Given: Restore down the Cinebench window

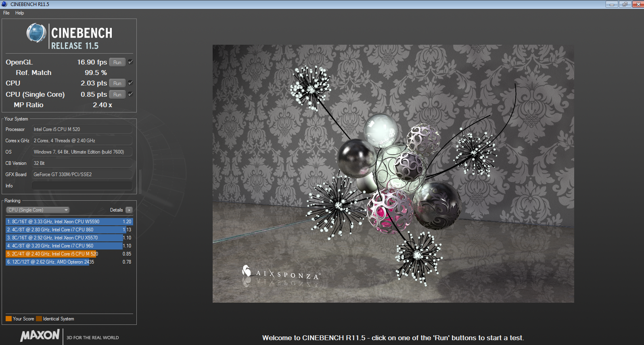Looking at the screenshot, I should coord(625,4).
